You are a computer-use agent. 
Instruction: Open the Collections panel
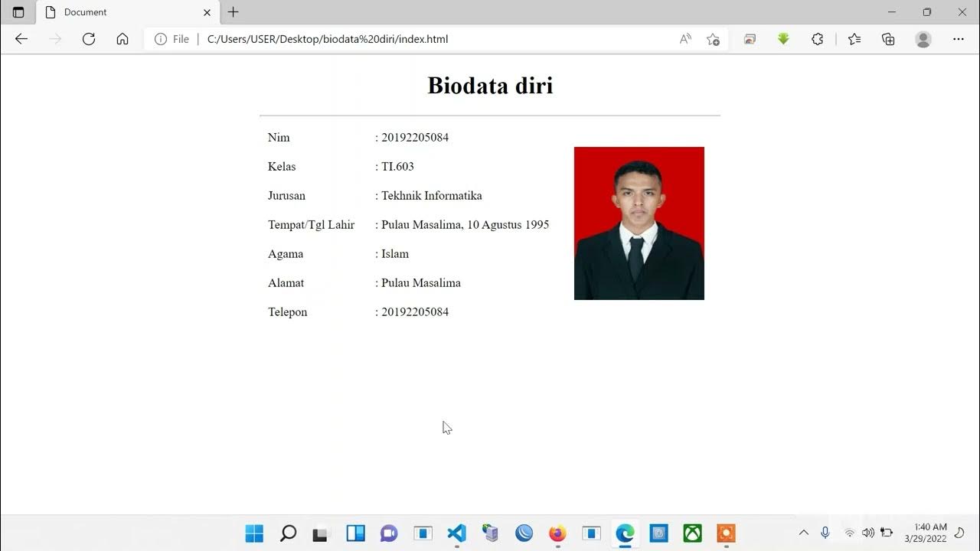tap(888, 39)
